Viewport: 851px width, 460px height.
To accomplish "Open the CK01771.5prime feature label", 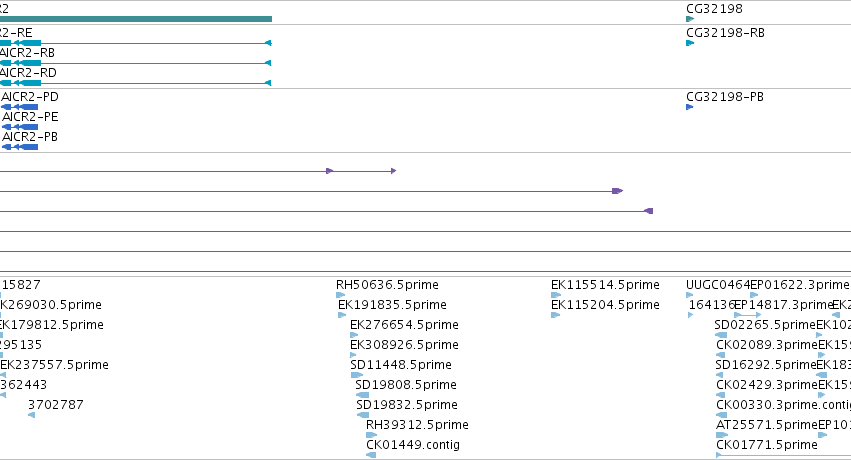I will [767, 445].
